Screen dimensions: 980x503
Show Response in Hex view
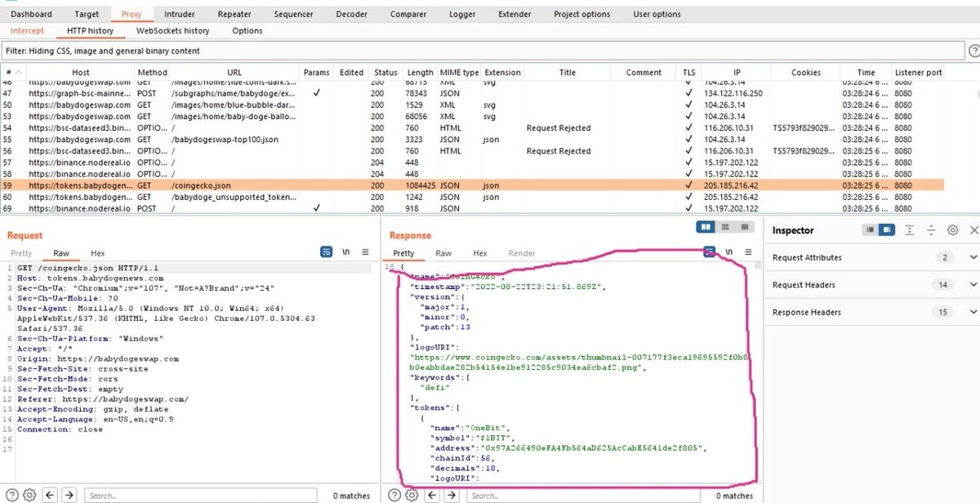[x=480, y=253]
